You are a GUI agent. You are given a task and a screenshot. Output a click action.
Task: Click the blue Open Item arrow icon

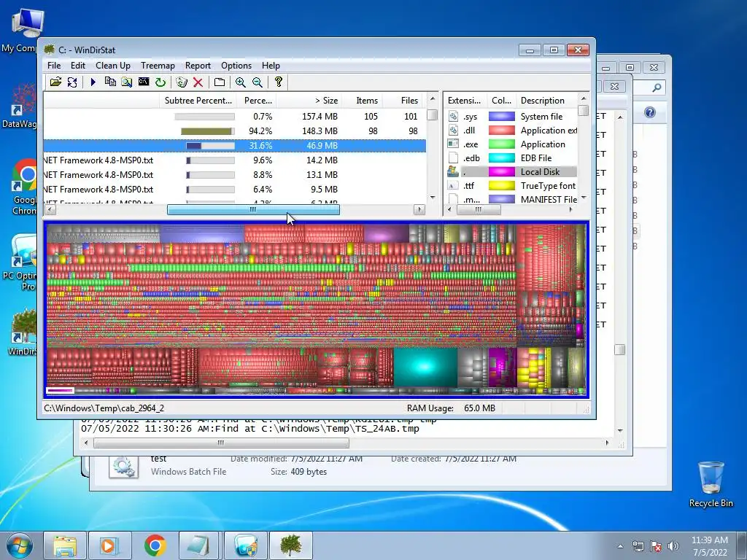[93, 82]
